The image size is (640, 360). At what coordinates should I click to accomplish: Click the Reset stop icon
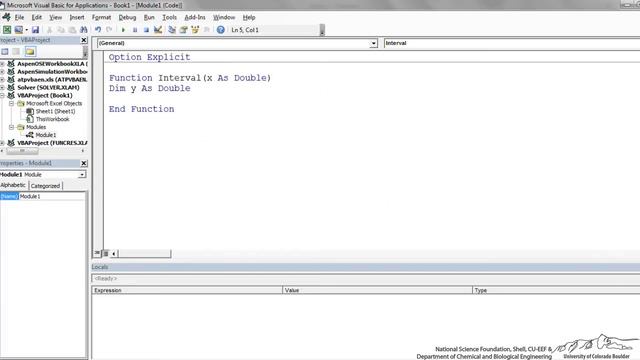click(146, 30)
